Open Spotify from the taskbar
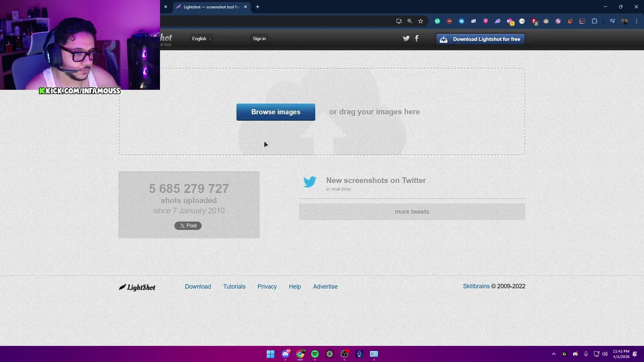The image size is (644, 362). (x=315, y=354)
